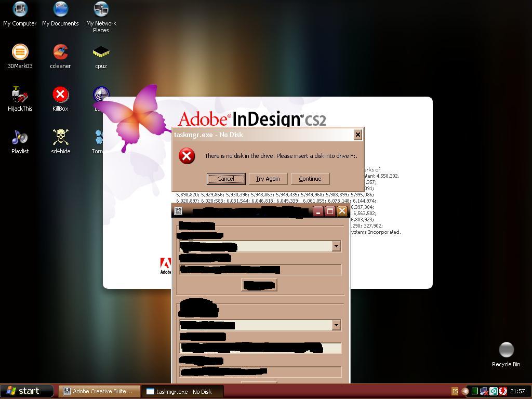Switch to taskmgr.exe - No Disk taskbar button
The height and width of the screenshot is (399, 532).
[182, 391]
